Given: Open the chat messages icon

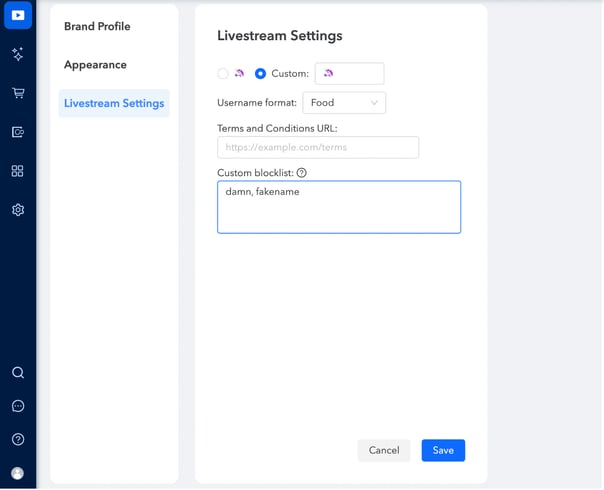Looking at the screenshot, I should point(18,407).
